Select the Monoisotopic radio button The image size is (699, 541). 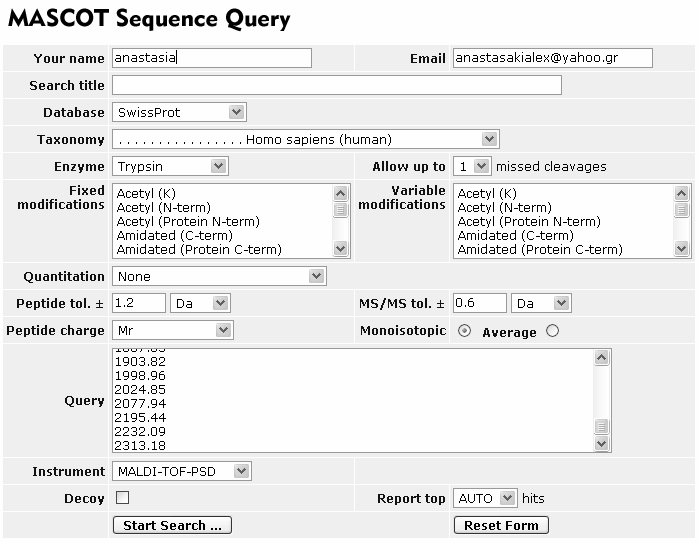pos(465,331)
